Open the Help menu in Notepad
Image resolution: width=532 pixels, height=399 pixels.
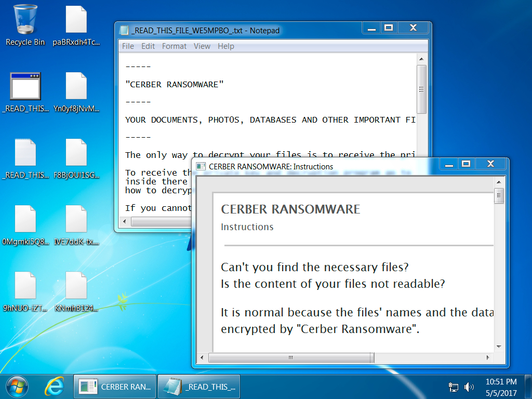pyautogui.click(x=226, y=46)
